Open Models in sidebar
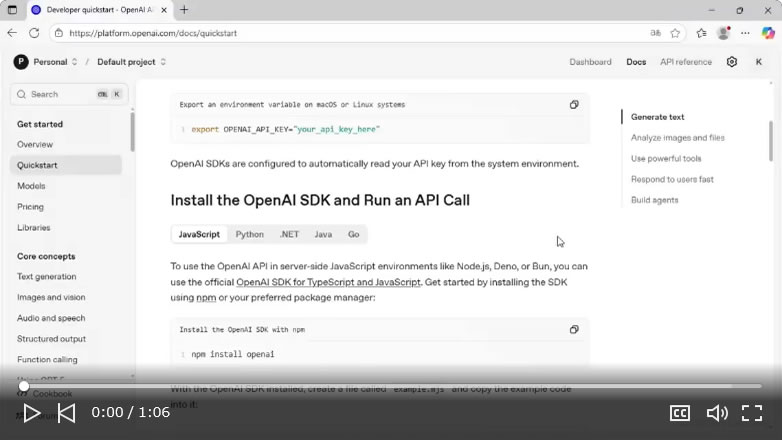 click(31, 186)
